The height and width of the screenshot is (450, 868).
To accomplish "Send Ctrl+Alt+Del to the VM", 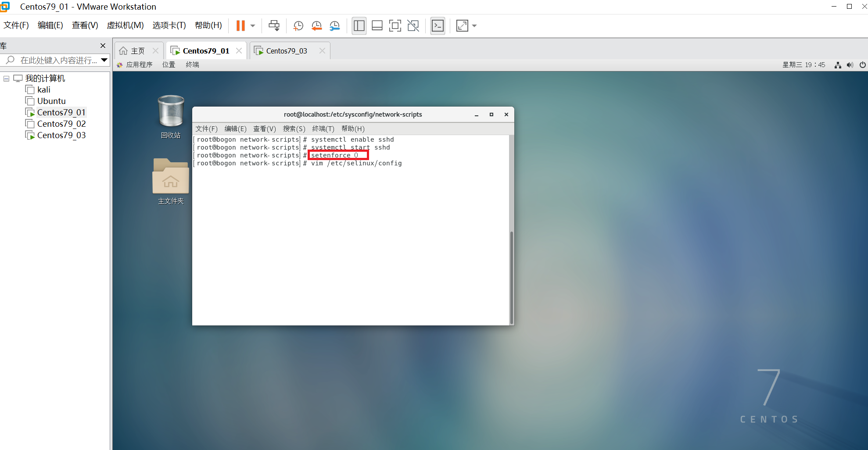I will [x=274, y=25].
